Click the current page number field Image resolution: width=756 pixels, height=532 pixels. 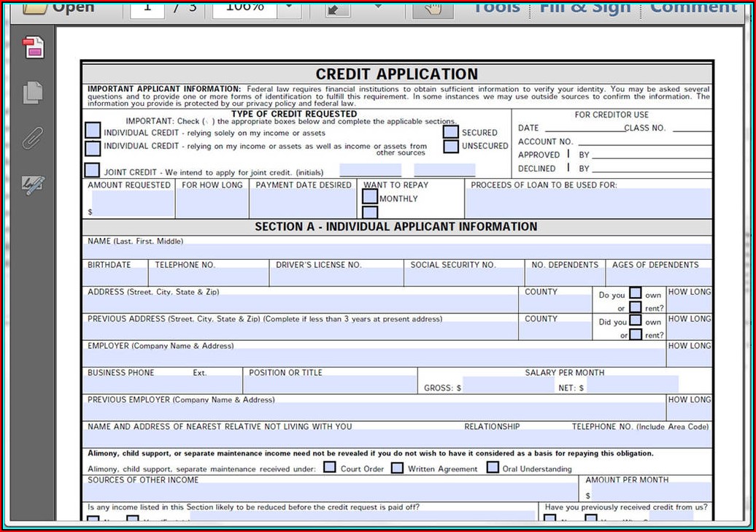coord(149,7)
